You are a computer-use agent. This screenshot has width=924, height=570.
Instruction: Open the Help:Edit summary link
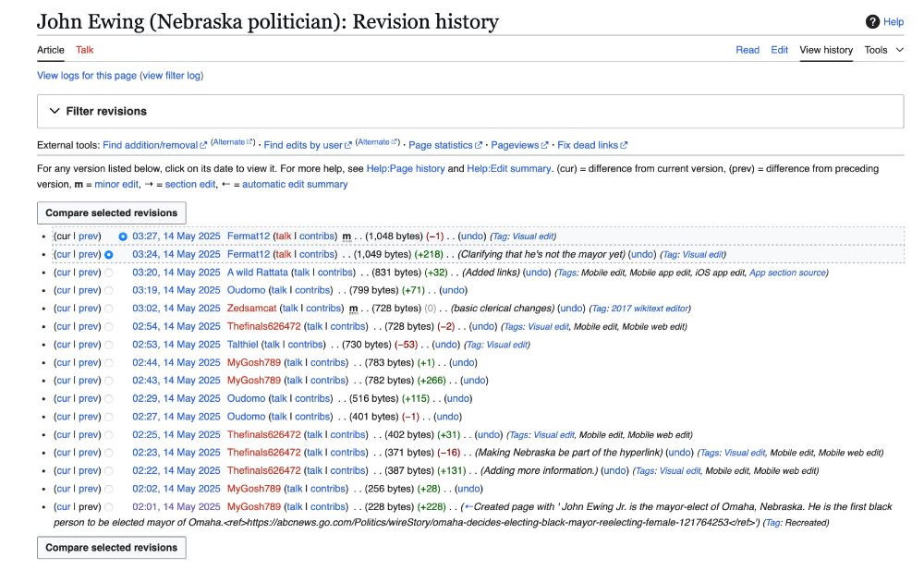(x=509, y=168)
